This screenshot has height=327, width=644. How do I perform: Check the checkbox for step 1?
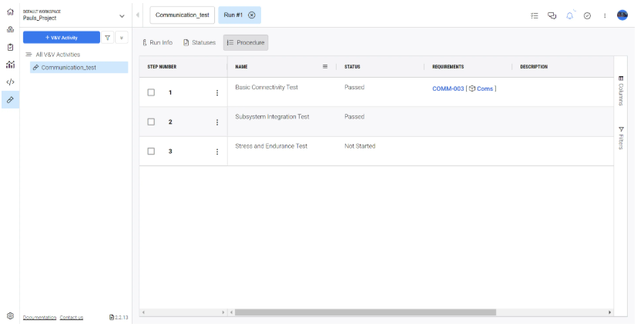click(x=151, y=92)
